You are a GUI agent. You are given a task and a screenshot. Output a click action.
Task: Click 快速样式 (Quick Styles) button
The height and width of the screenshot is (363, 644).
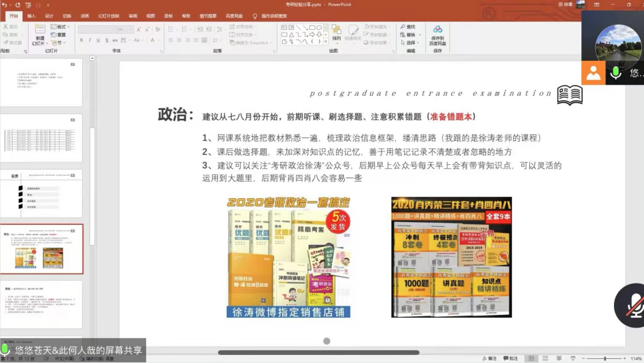[x=353, y=33]
